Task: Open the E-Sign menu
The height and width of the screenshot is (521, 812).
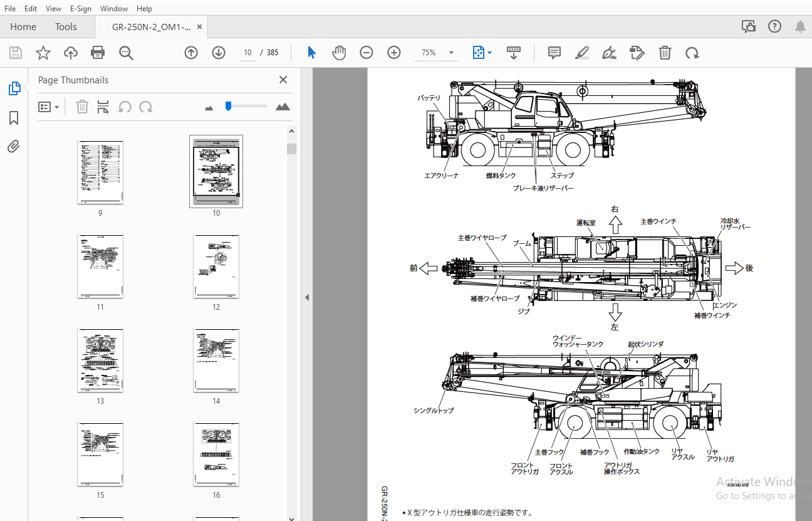Action: [81, 9]
